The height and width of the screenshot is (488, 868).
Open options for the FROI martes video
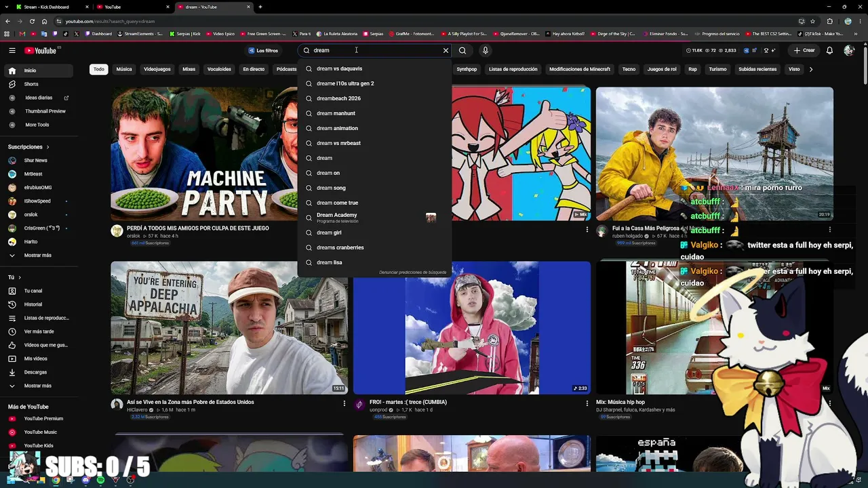tap(587, 403)
